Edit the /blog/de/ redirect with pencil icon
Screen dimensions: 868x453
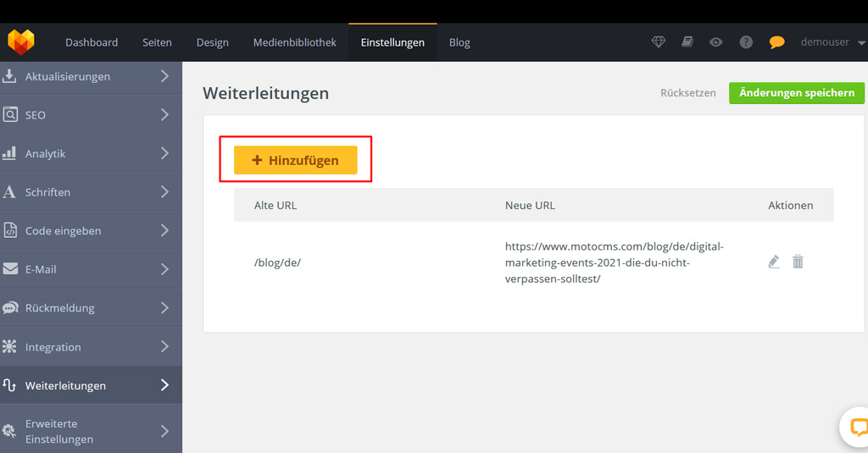click(x=773, y=262)
